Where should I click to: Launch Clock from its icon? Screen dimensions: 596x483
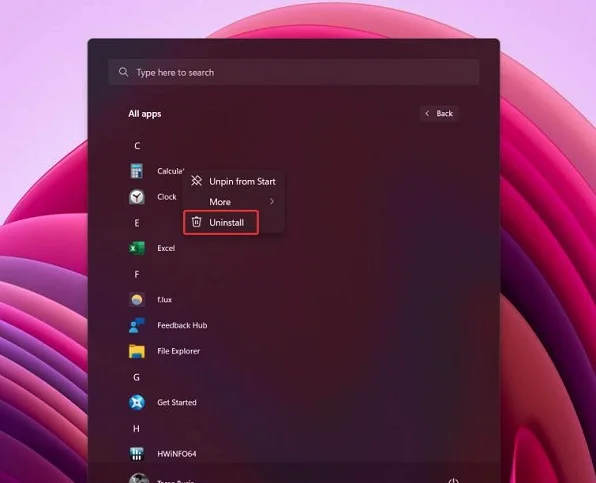click(x=136, y=197)
